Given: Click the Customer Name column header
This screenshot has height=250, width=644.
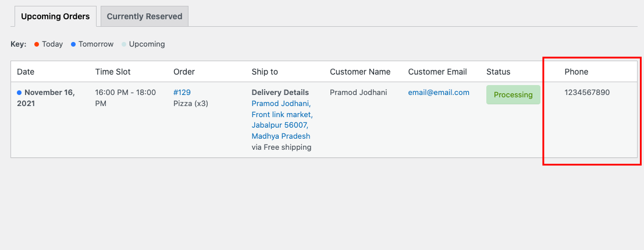Looking at the screenshot, I should (360, 72).
